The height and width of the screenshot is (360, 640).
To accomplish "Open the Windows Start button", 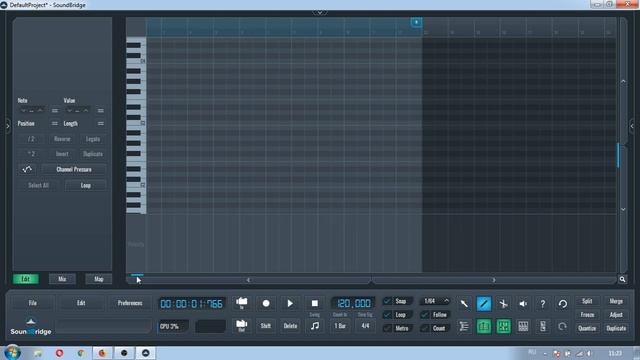I will pyautogui.click(x=13, y=353).
